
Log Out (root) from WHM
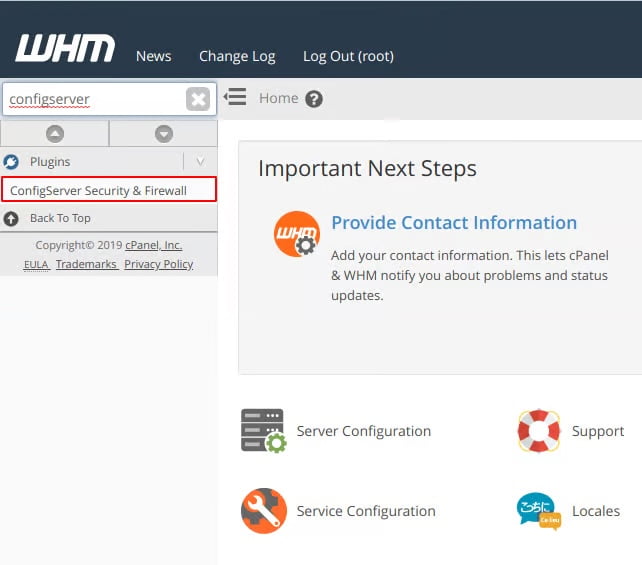(348, 56)
